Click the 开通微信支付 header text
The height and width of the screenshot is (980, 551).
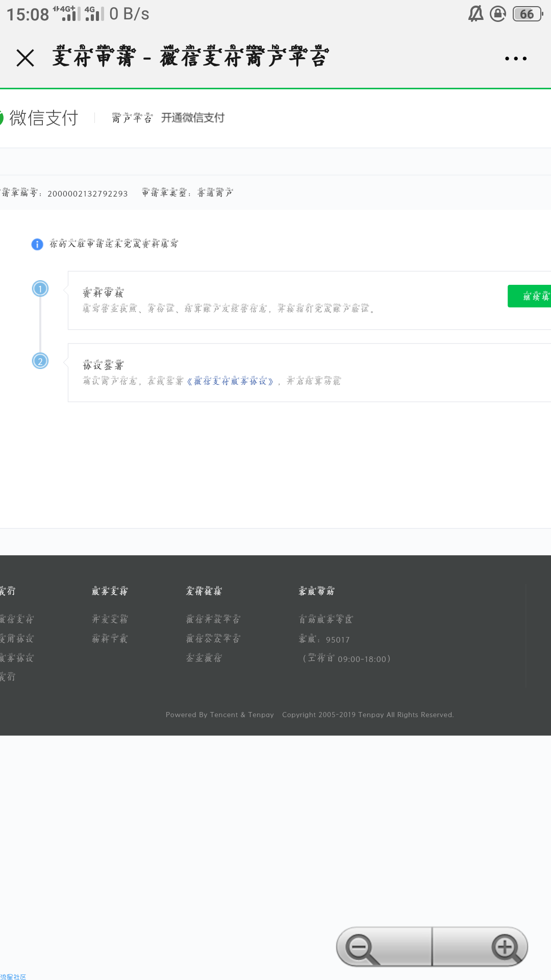tap(193, 118)
